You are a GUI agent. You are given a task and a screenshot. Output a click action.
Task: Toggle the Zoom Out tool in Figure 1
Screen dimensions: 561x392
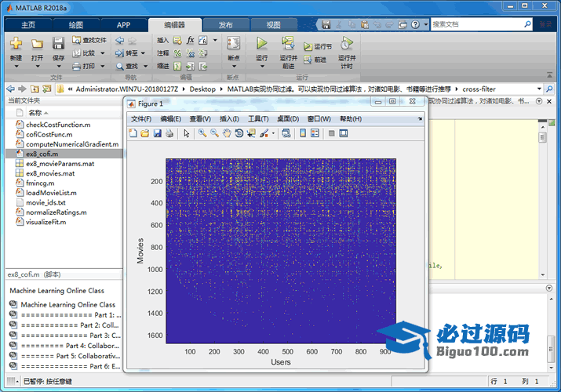215,133
